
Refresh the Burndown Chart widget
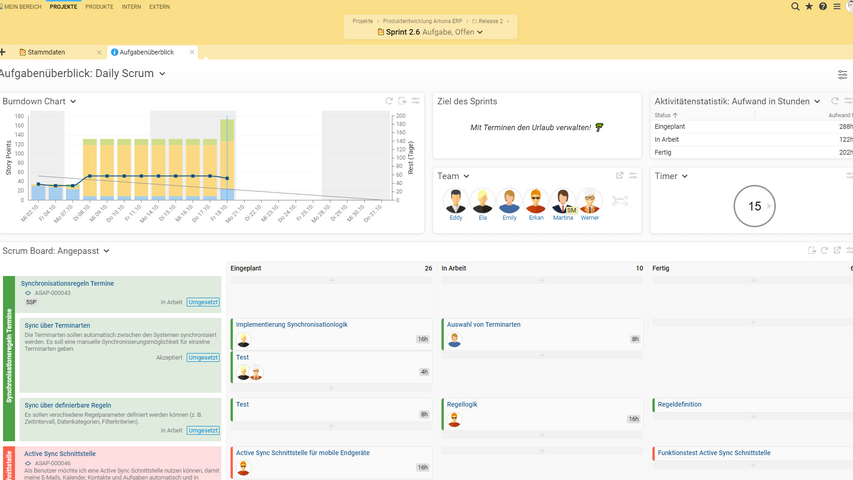pos(389,101)
